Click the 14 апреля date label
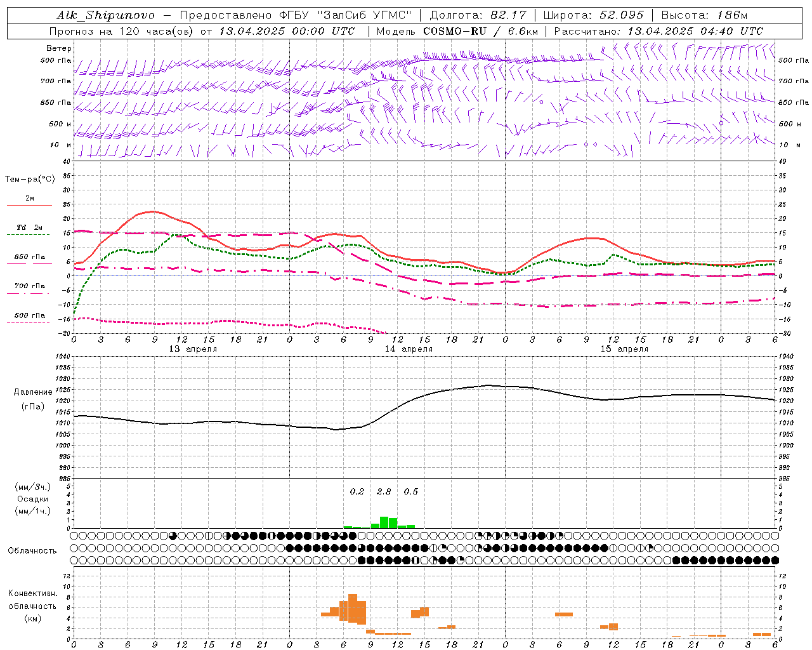Image resolution: width=812 pixels, height=650 pixels. (x=409, y=349)
